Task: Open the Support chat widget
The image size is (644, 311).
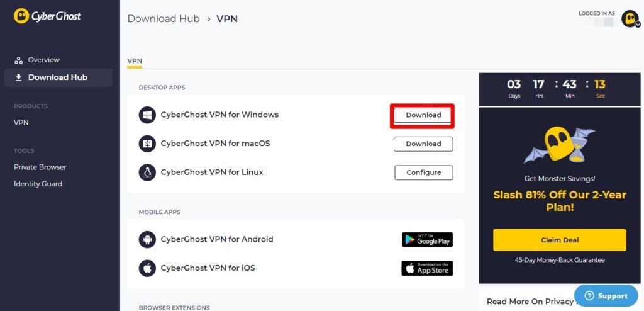Action: (x=606, y=296)
